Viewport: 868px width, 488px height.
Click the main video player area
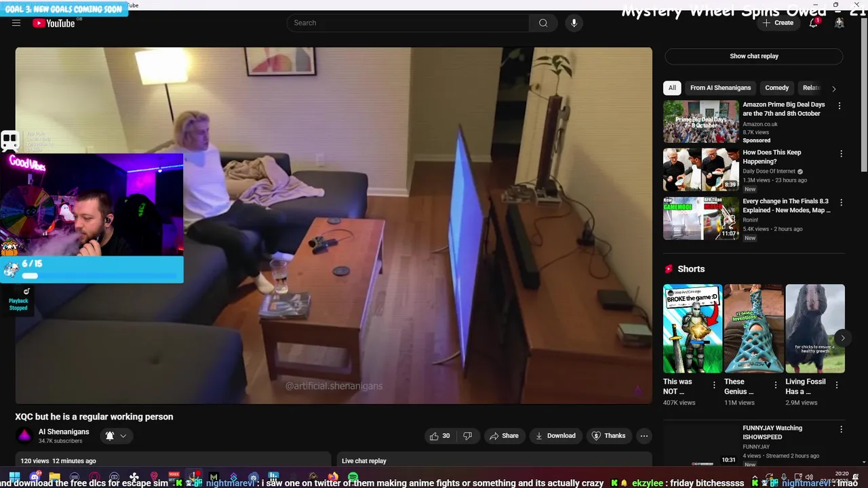(334, 225)
